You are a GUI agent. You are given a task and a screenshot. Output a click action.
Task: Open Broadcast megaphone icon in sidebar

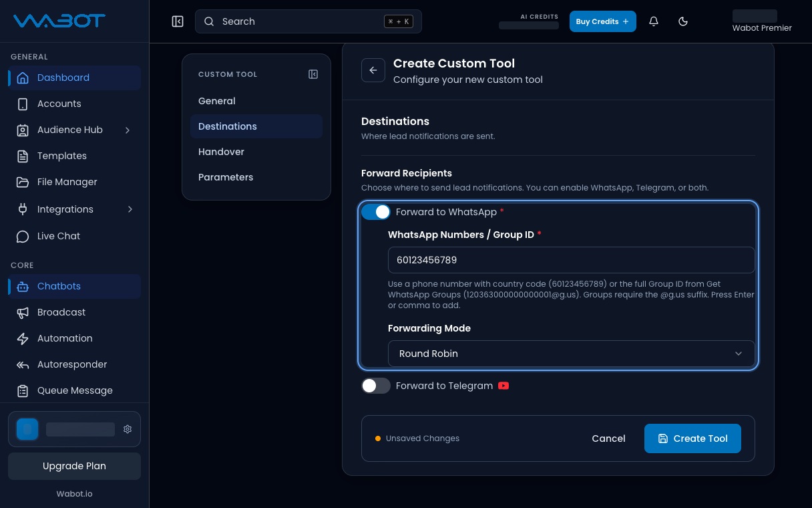pyautogui.click(x=23, y=312)
